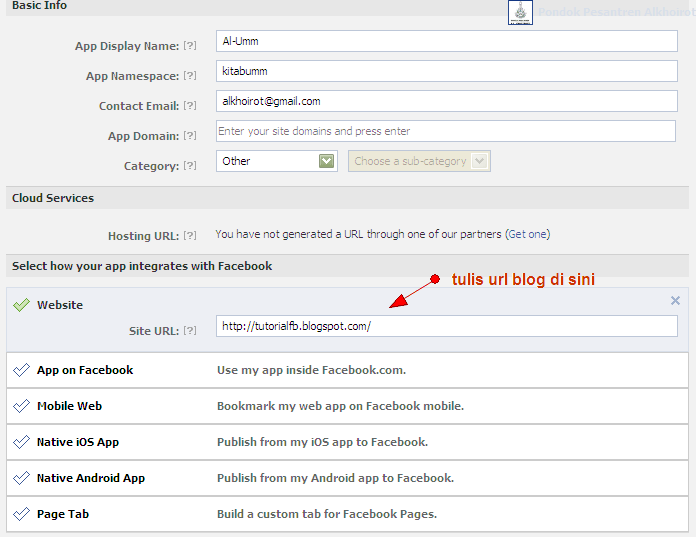Screen dimensions: 696x537
Task: Click the Site URL input field
Action: 447,326
